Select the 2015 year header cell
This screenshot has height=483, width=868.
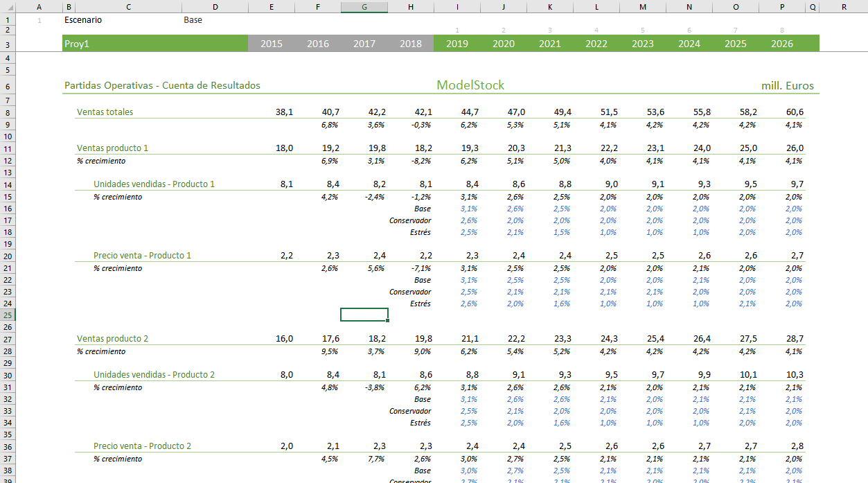pos(271,44)
